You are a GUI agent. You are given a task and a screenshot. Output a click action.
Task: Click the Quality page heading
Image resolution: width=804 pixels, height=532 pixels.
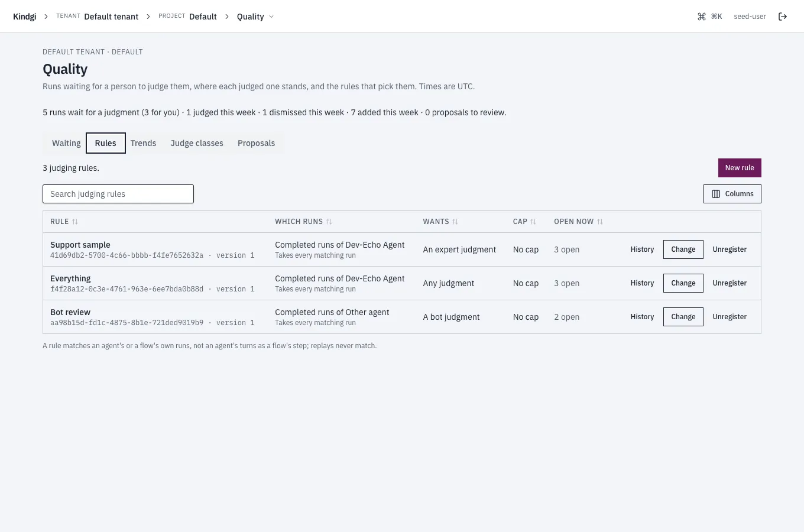(x=65, y=69)
